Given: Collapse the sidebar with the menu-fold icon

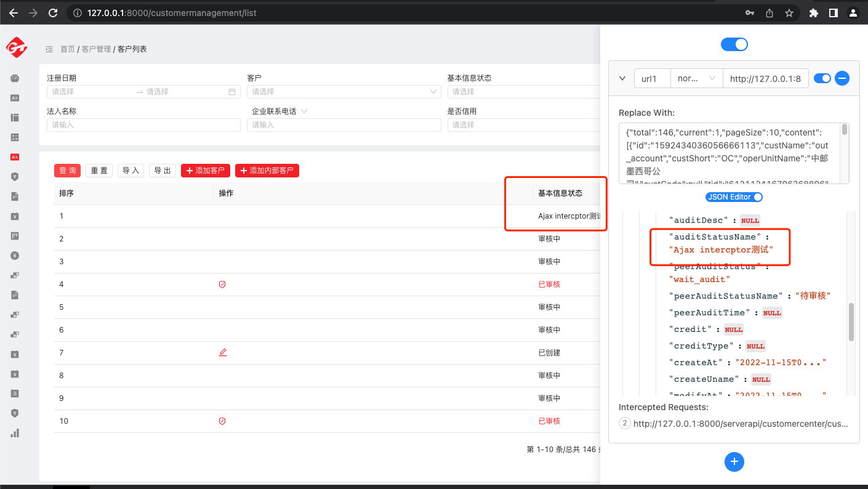Looking at the screenshot, I should (49, 49).
